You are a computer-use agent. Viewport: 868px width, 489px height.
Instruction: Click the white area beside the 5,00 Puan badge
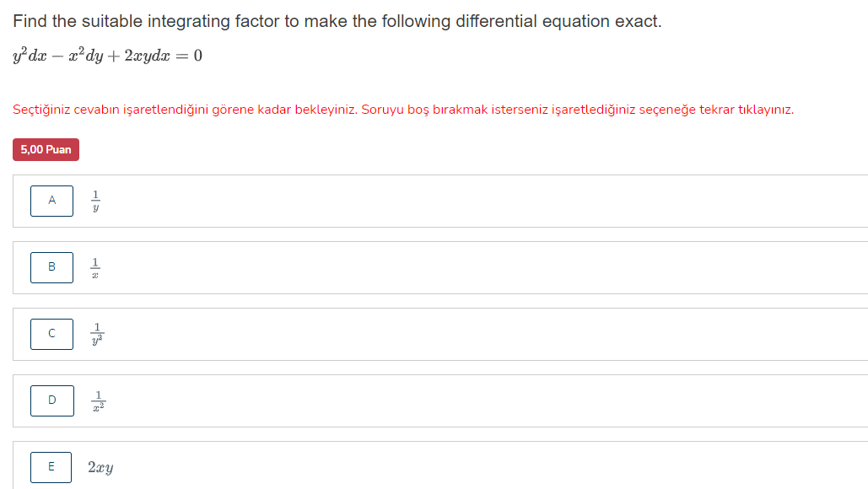[253, 149]
